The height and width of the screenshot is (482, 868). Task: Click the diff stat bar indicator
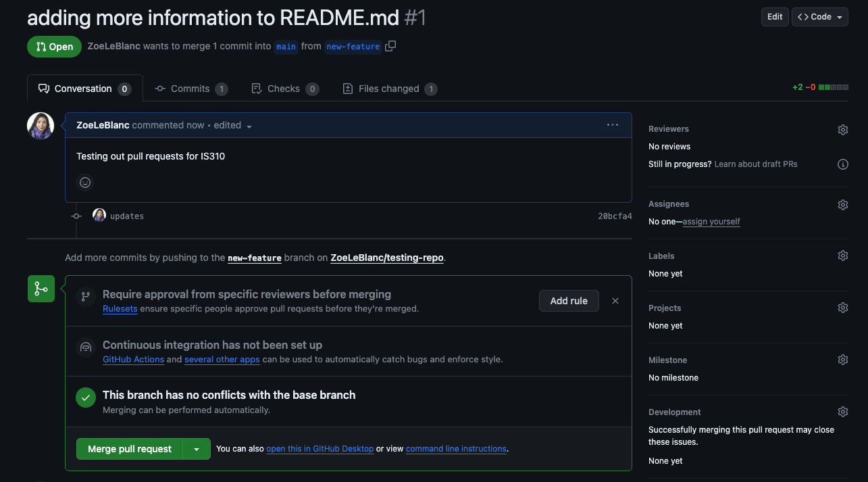click(833, 88)
